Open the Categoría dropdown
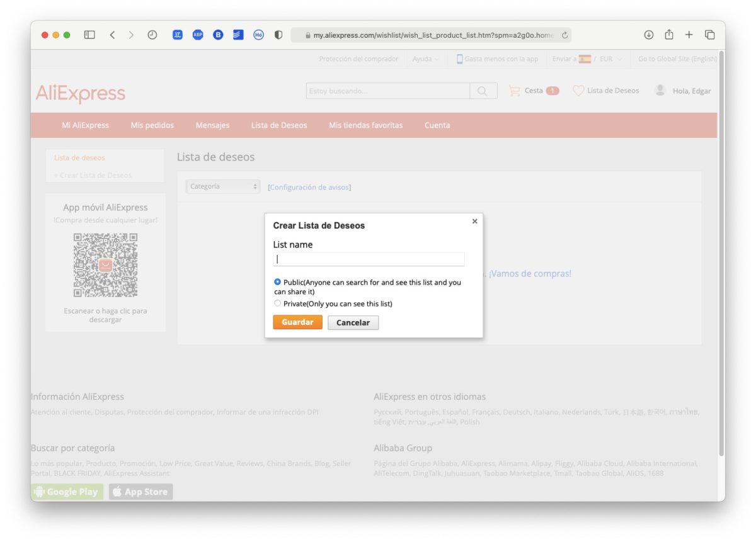Viewport: 756px width, 542px height. (x=223, y=186)
